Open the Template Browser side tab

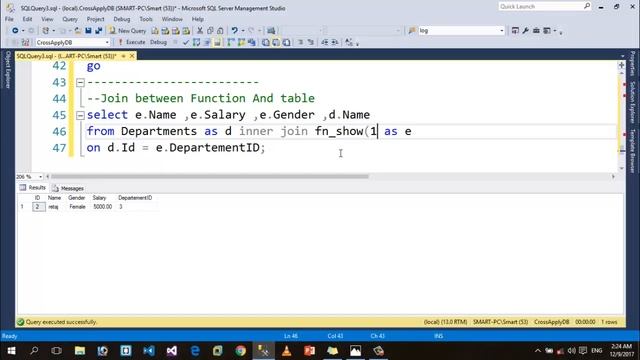point(633,151)
